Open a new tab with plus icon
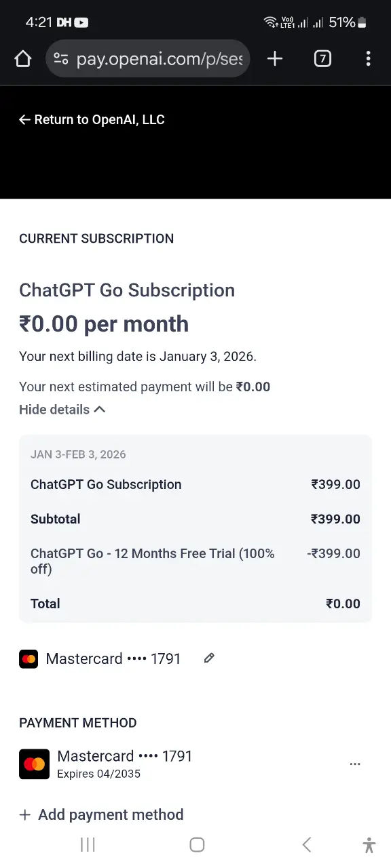Image resolution: width=391 pixels, height=868 pixels. (x=275, y=59)
